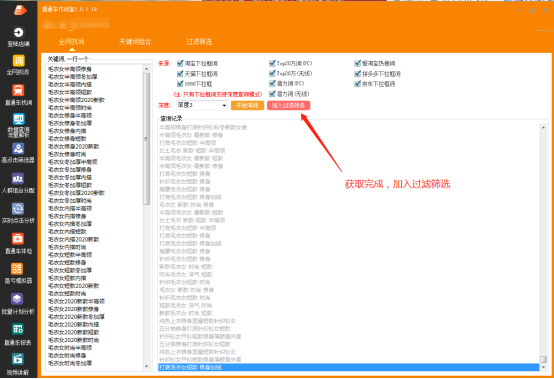Click the query record scrollbar thumb
Screen dimensions: 554x379
coord(543,359)
